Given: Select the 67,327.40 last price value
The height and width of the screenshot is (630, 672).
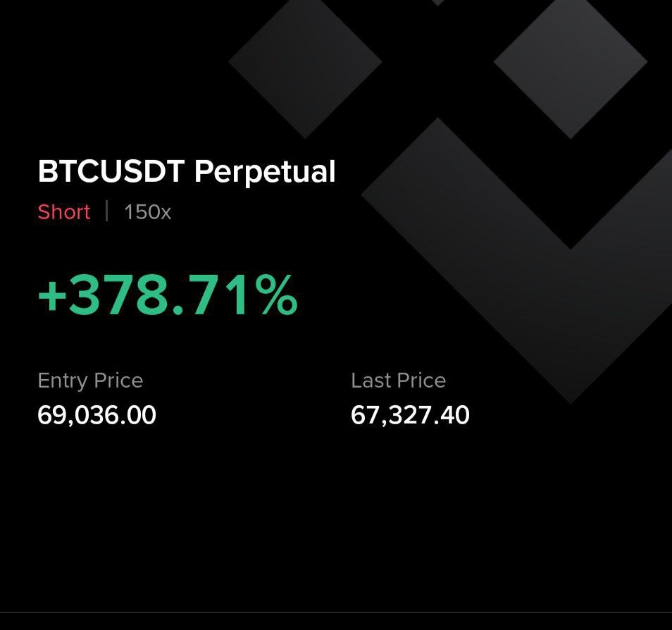Looking at the screenshot, I should (x=410, y=415).
